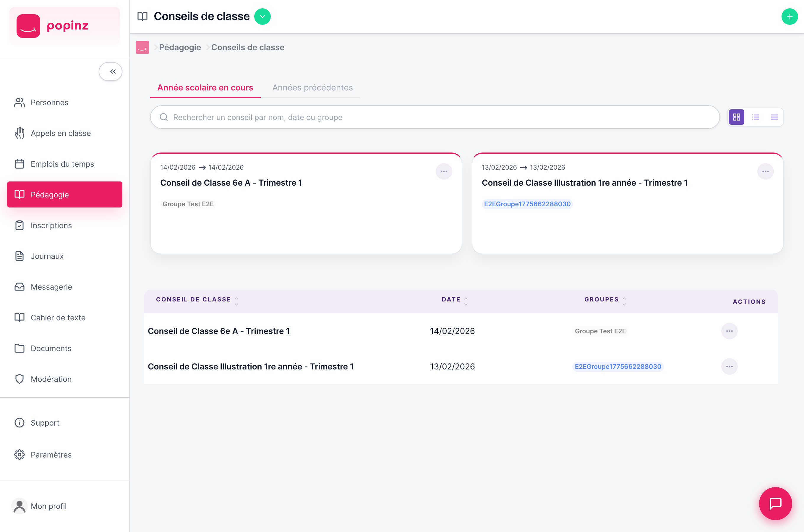This screenshot has width=804, height=532.
Task: Select the grid view toggle
Action: point(737,117)
